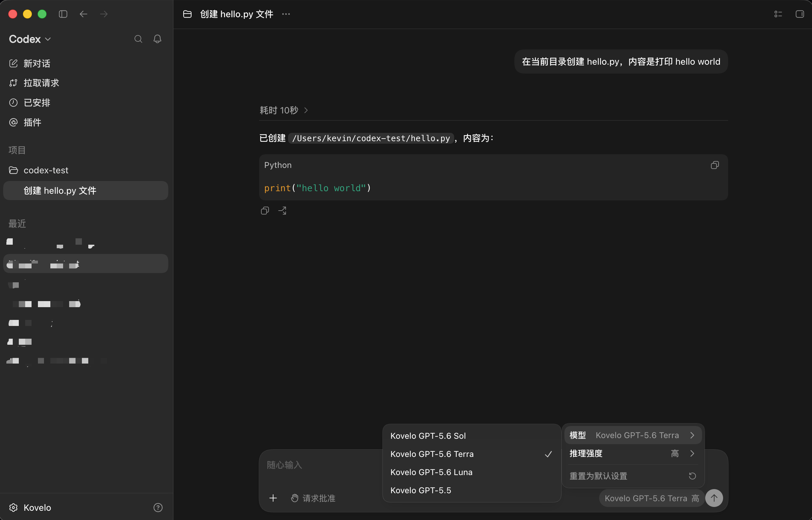This screenshot has height=520, width=812.
Task: Click the Kovelo GPT-5.6 Terra 高 model selector
Action: click(x=652, y=498)
